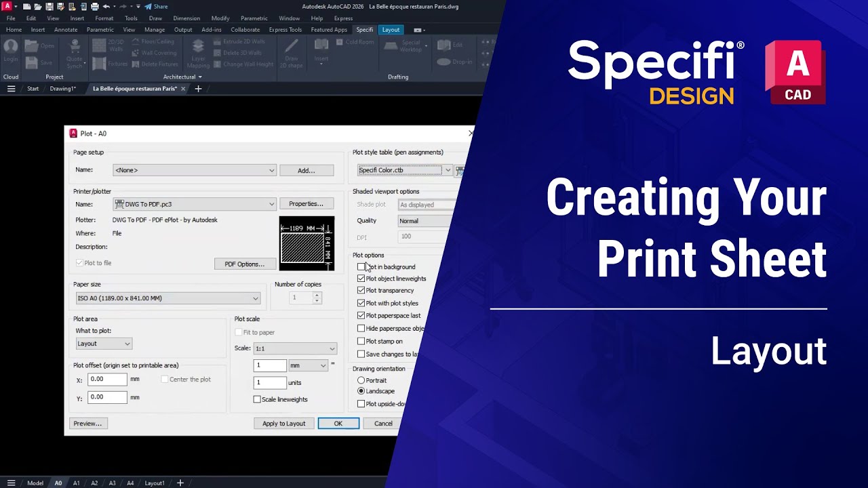
Task: Click the Undo arrow icon
Action: click(x=106, y=7)
